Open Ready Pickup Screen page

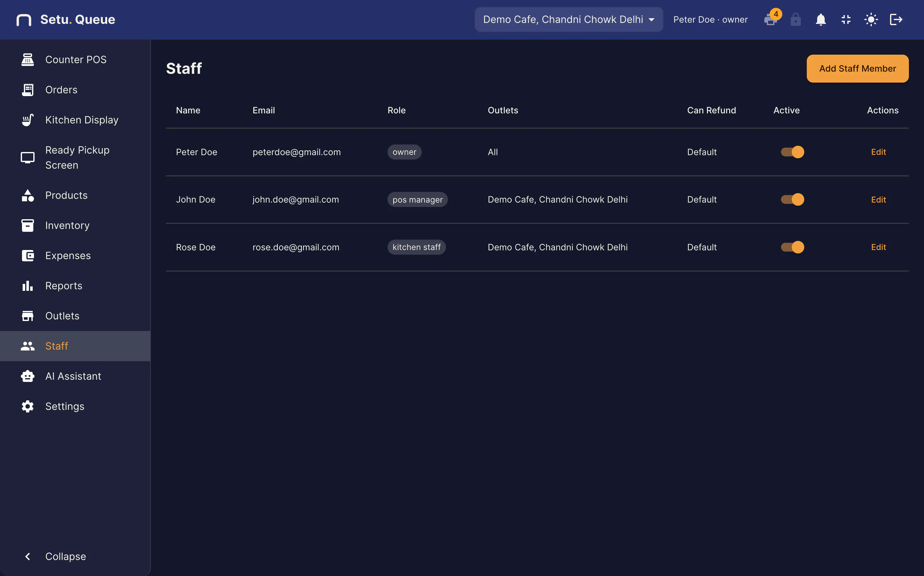[75, 157]
